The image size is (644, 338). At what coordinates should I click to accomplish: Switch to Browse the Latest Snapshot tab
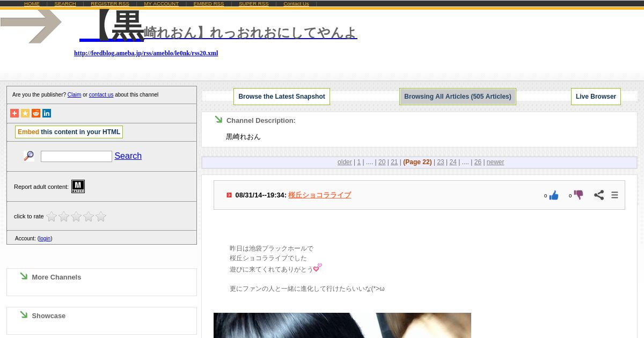282,97
